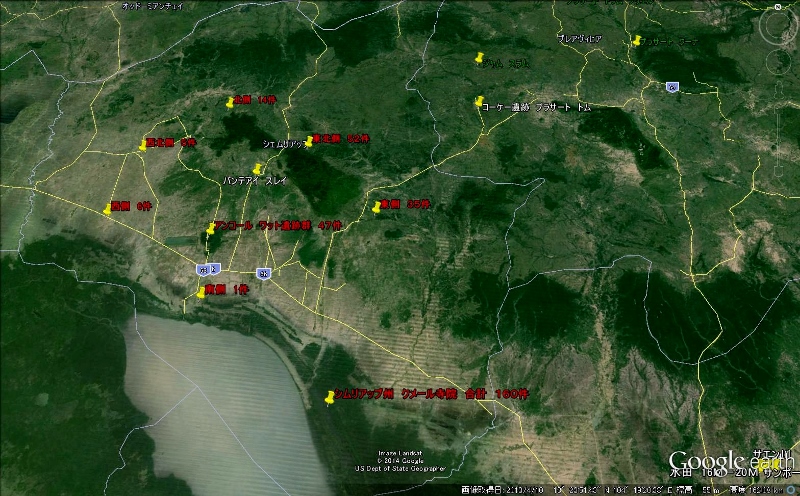The image size is (800, 496).
Task: Click the 南側 1件 pushpin
Action: pos(201,292)
